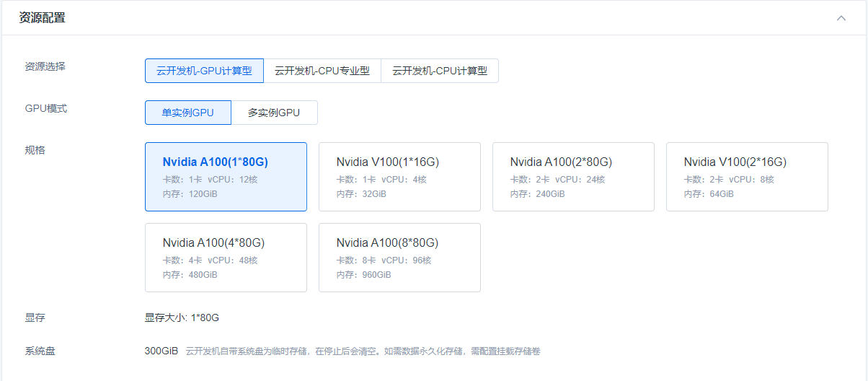Viewport: 868px width, 381px height.
Task: Select 云开发机-CPU专业型 resource type
Action: click(322, 71)
